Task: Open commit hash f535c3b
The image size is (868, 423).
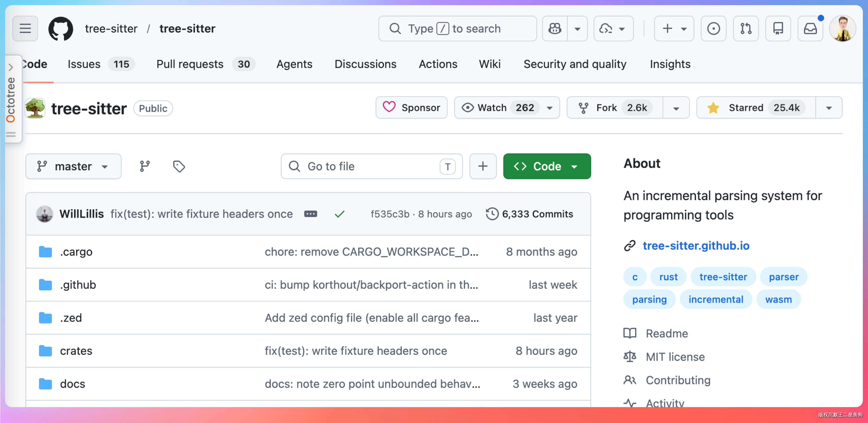Action: [390, 214]
